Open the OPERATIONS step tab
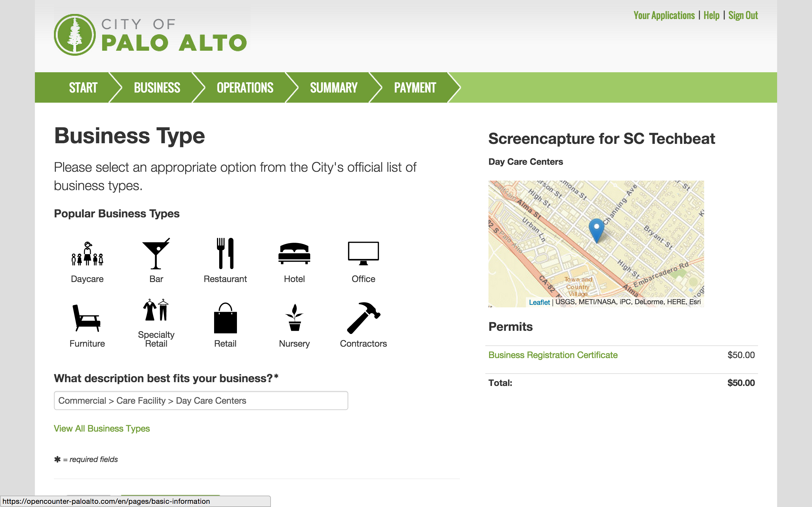812x507 pixels. point(245,87)
